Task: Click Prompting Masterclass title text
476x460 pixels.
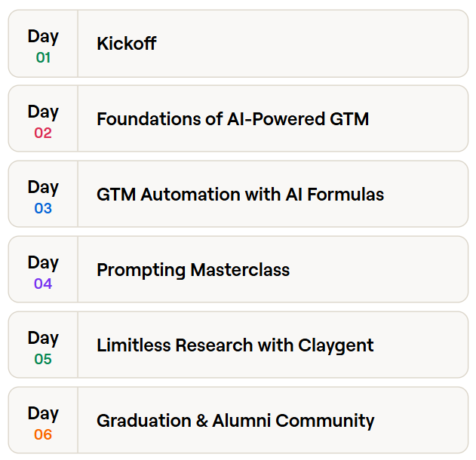Action: 193,270
